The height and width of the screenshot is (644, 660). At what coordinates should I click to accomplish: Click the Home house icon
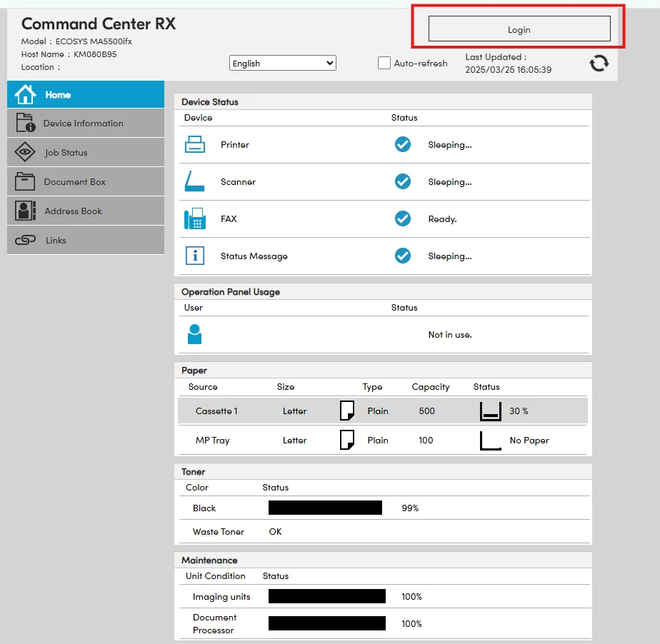click(x=25, y=94)
